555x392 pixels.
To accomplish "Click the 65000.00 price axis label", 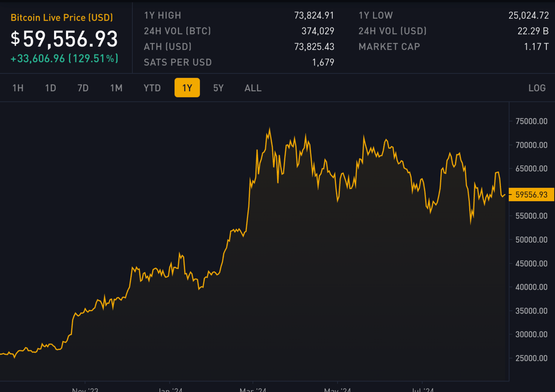I will coord(531,169).
